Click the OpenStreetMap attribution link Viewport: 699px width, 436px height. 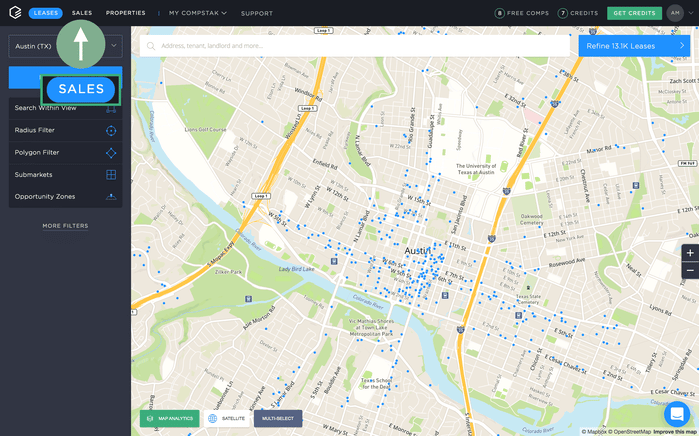[x=629, y=432]
